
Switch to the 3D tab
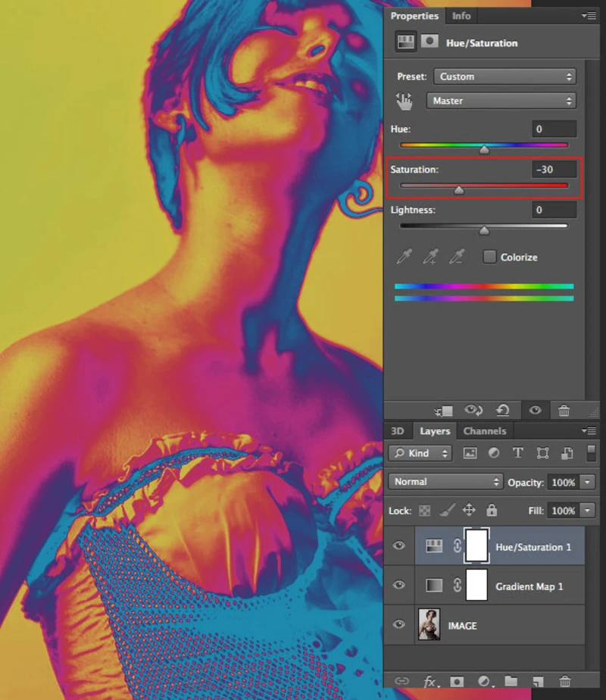coord(397,431)
